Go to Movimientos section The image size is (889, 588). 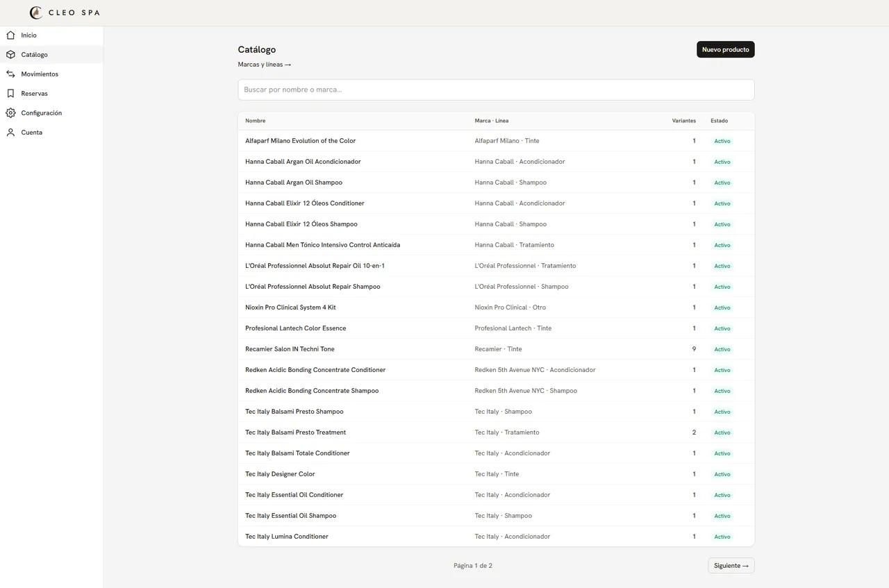pyautogui.click(x=51, y=74)
